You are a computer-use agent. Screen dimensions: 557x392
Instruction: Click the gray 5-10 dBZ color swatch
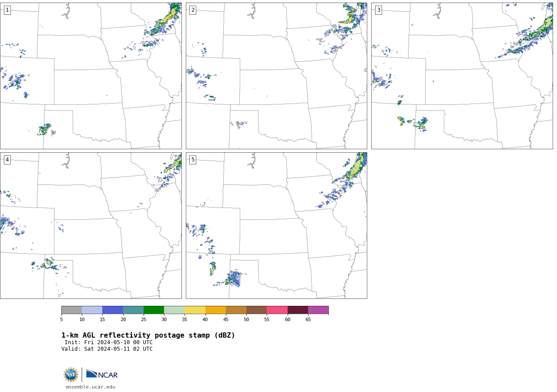(x=71, y=310)
